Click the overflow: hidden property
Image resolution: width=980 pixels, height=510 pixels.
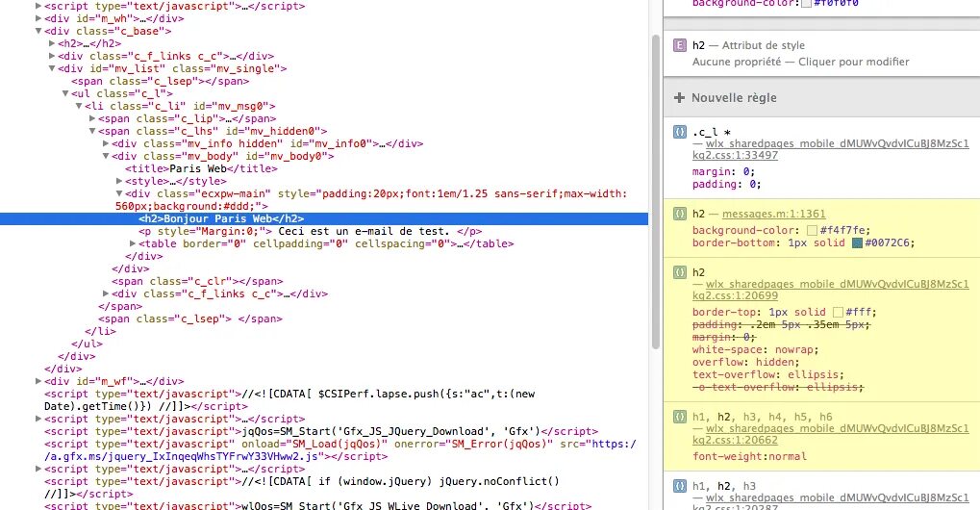pyautogui.click(x=745, y=363)
